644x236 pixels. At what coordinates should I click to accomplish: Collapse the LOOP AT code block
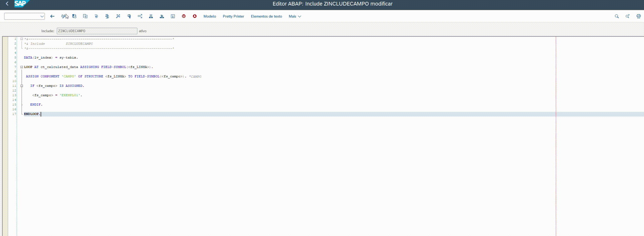[x=22, y=67]
